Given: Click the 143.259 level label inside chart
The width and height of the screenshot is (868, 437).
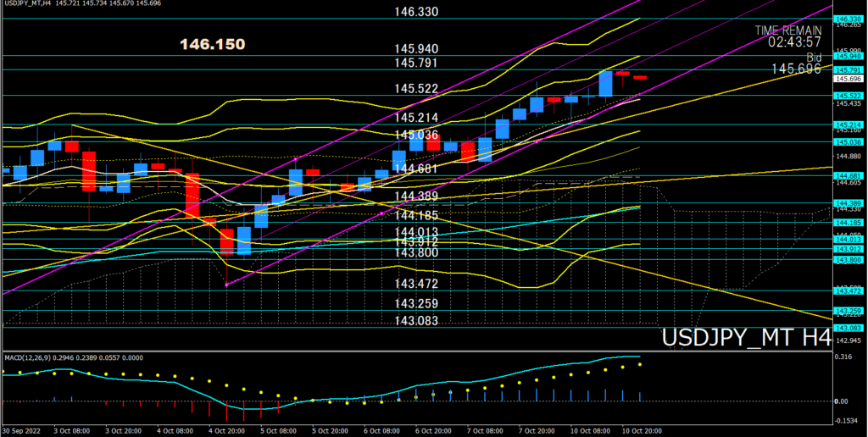Looking at the screenshot, I should click(416, 304).
